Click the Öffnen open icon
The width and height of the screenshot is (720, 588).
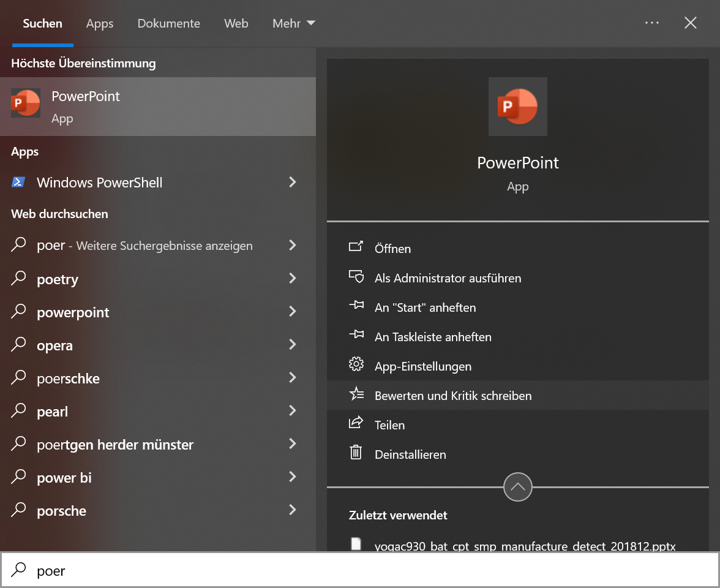356,247
